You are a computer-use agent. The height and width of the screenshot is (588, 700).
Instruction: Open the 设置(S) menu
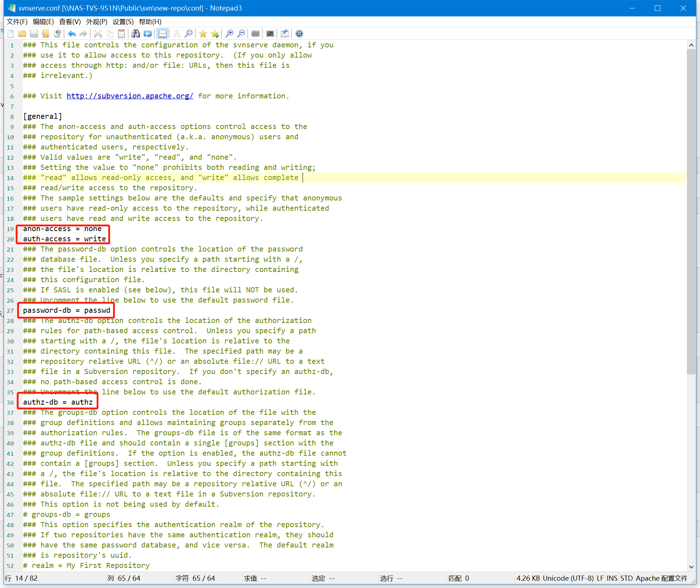(x=123, y=22)
